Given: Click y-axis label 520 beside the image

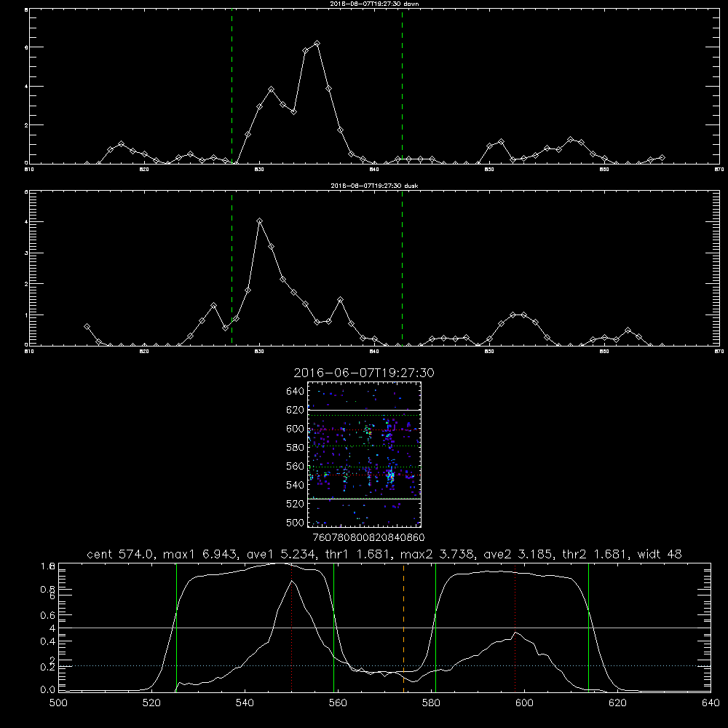Looking at the screenshot, I should pyautogui.click(x=295, y=504).
